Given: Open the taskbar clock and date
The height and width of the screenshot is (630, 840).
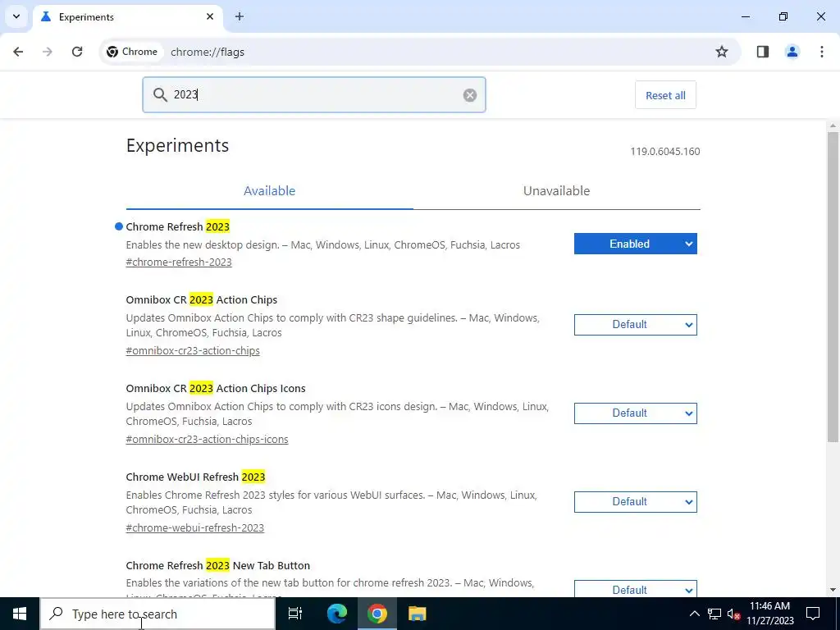Looking at the screenshot, I should tap(769, 614).
